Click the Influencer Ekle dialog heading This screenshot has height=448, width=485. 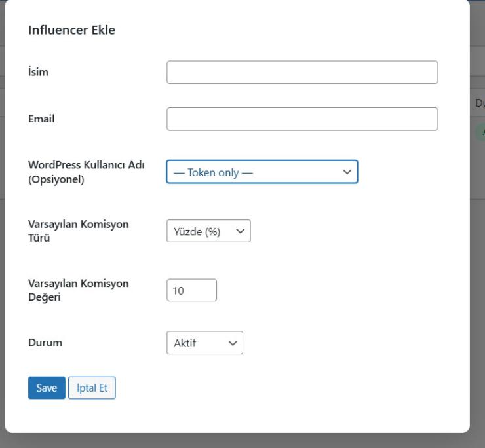pos(71,30)
